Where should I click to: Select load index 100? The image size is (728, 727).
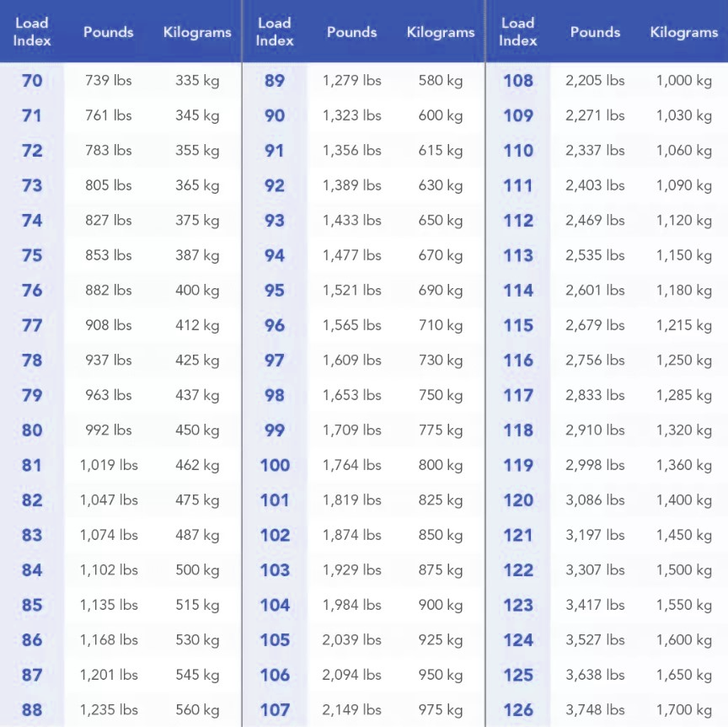point(275,465)
